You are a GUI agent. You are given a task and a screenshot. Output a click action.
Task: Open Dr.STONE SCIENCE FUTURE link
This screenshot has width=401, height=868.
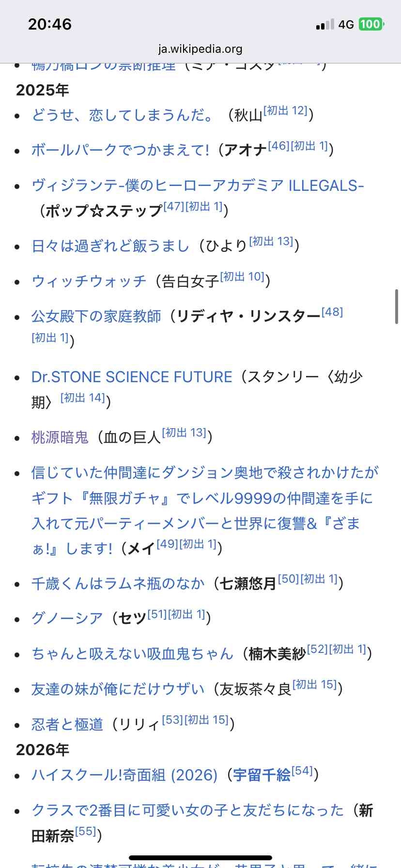point(132,377)
